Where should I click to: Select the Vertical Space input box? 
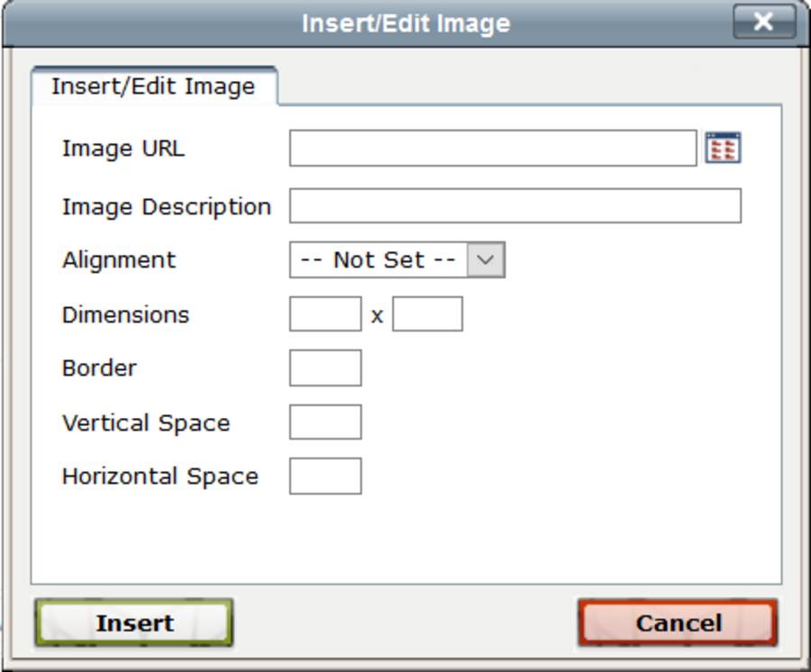click(x=325, y=422)
